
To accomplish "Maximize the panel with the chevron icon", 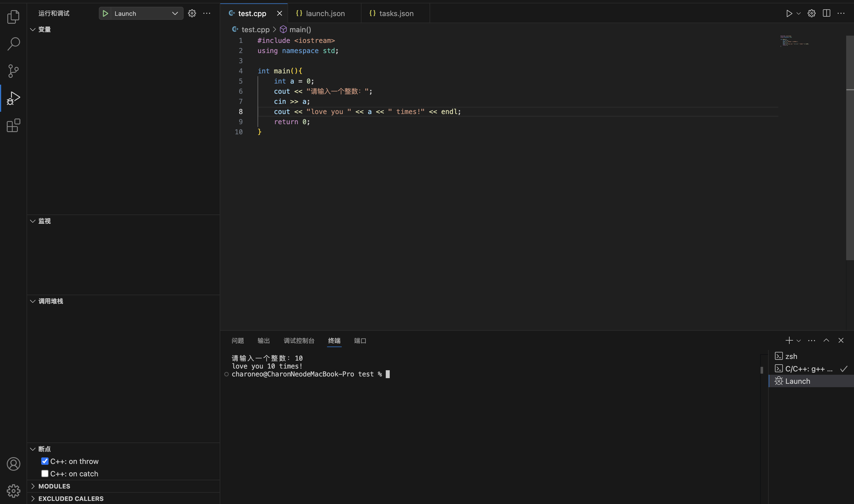I will (x=826, y=340).
